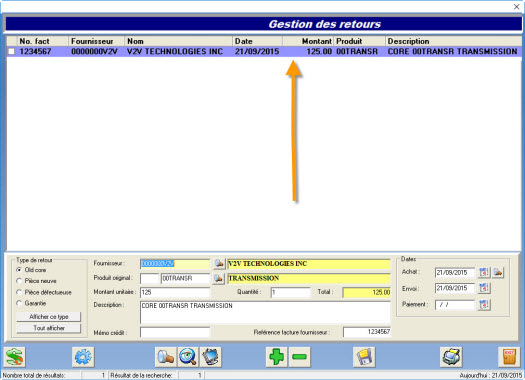Screen dimensions: 525x380
Task: Click the Tout afficher button
Action: click(49, 328)
